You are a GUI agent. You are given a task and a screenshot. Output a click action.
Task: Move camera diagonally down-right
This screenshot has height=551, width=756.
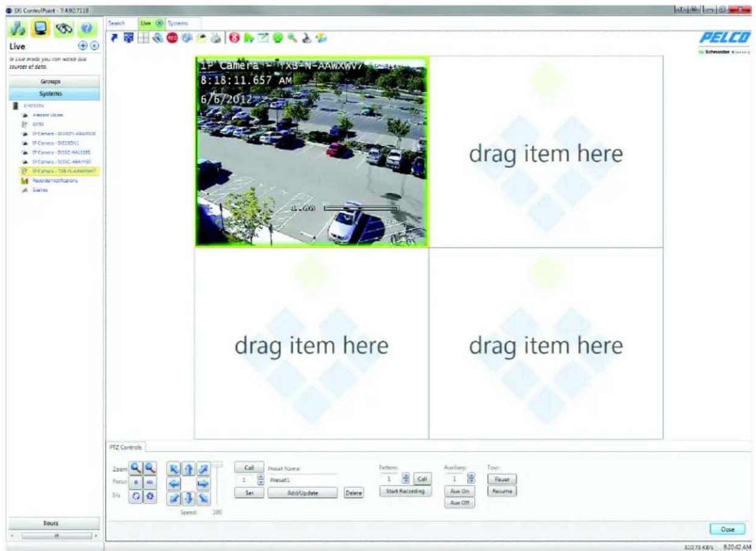203,498
